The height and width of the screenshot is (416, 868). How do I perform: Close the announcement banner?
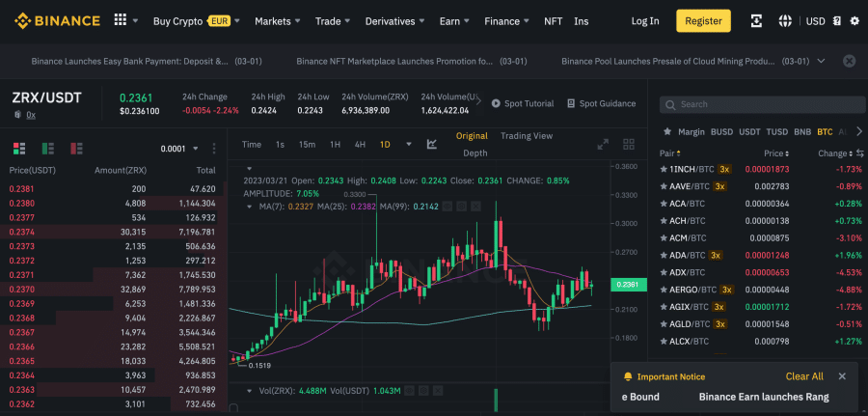[849, 61]
